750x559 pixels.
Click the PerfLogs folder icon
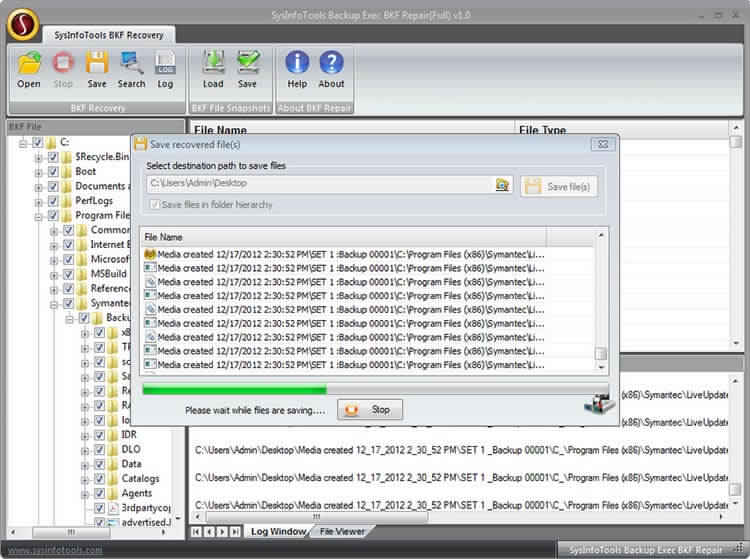(66, 201)
